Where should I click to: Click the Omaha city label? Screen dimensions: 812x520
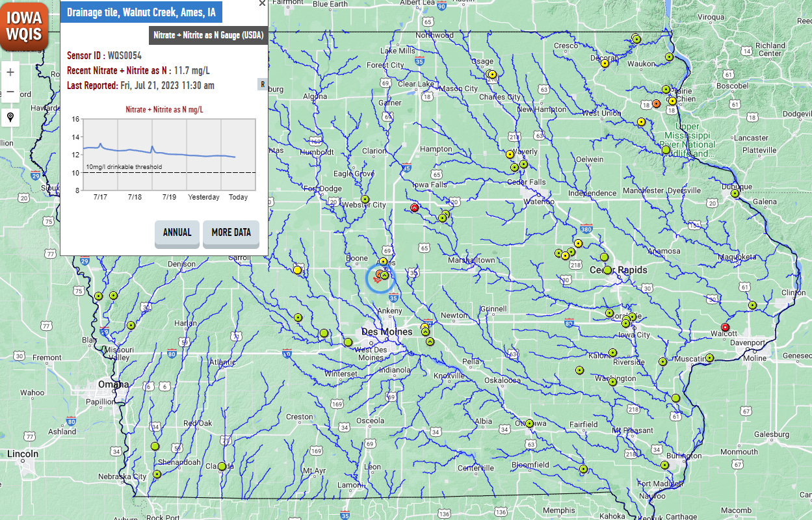tap(113, 384)
